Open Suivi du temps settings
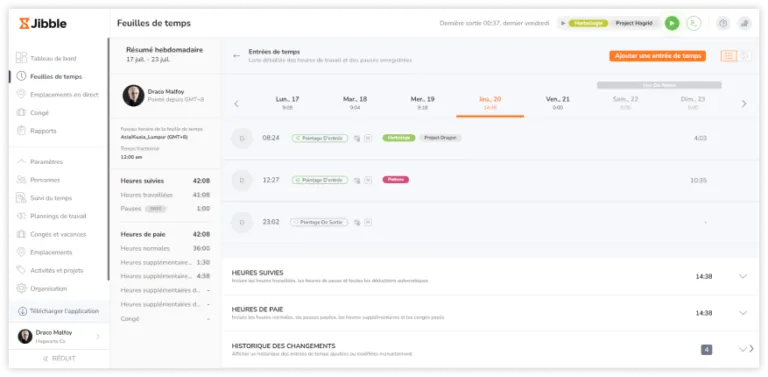The width and height of the screenshot is (768, 377). (x=44, y=198)
